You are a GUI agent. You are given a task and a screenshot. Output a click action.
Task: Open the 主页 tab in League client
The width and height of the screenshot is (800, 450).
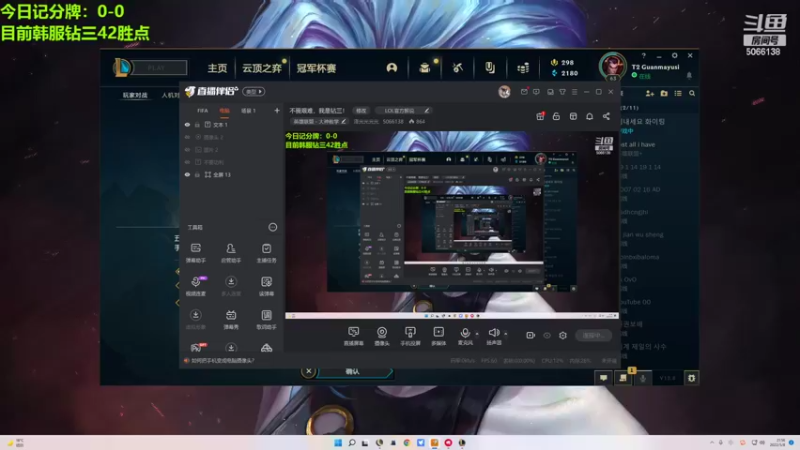217,68
